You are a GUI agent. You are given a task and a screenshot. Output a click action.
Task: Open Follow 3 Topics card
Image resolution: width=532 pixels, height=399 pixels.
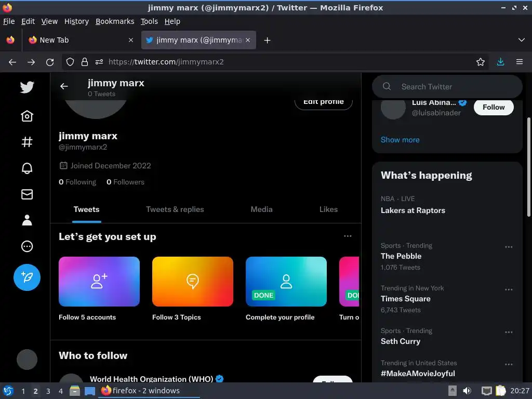tap(193, 288)
